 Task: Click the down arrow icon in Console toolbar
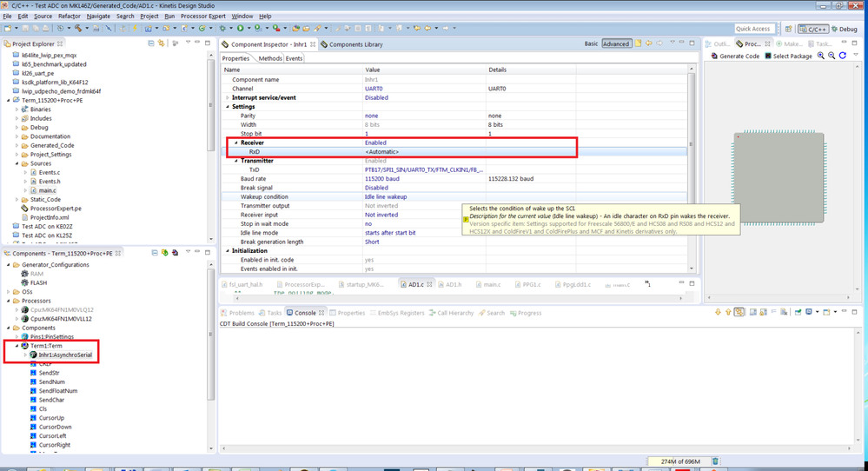[x=718, y=313]
